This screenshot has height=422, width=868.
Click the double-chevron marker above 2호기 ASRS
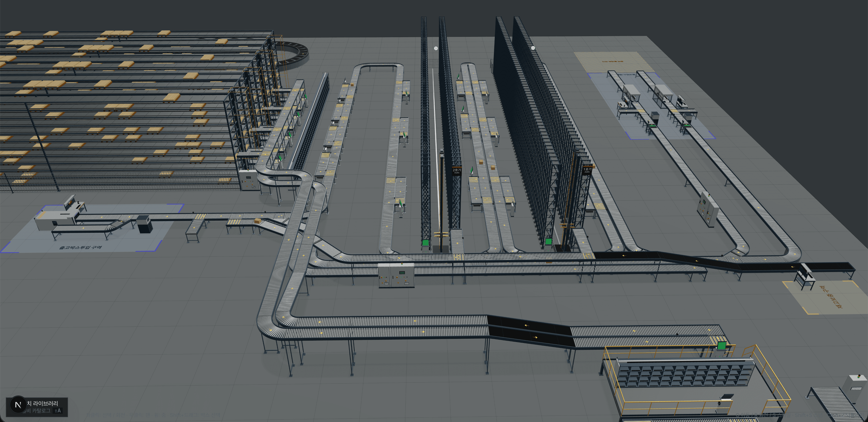coord(436,48)
